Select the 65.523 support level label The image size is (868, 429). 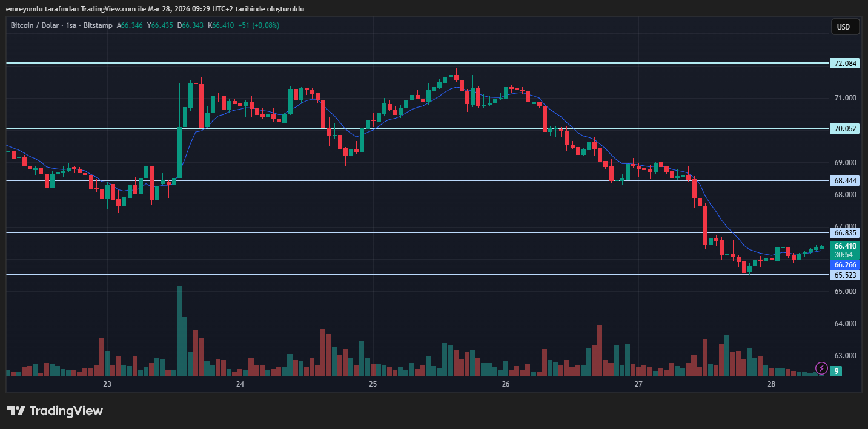click(x=845, y=275)
